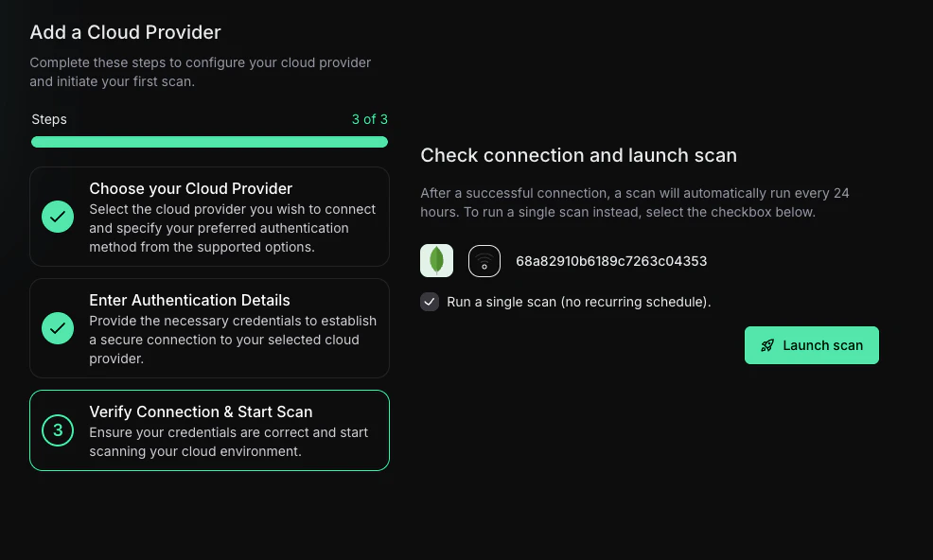
Task: Click the green Steps progress bar
Action: point(209,141)
